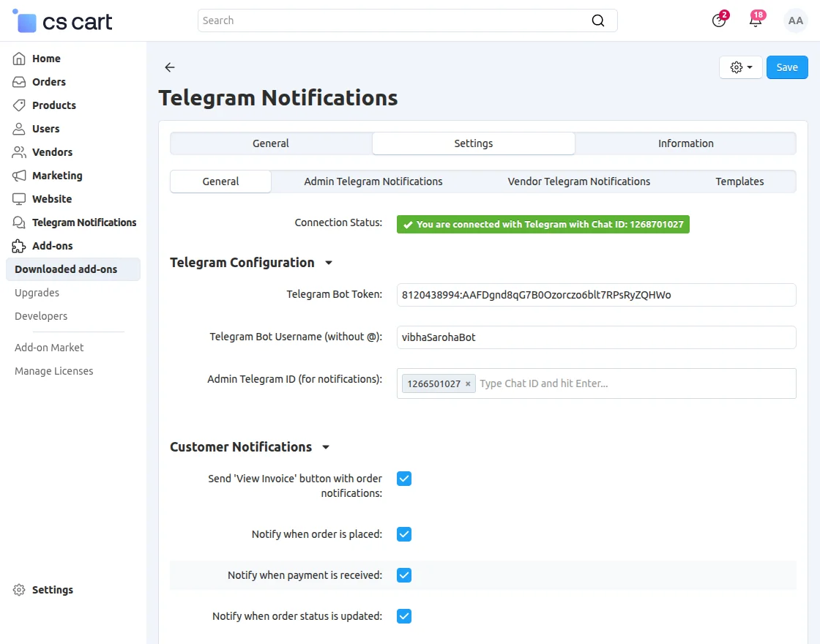Toggle Notify when order is placed
This screenshot has width=820, height=644.
tap(403, 534)
